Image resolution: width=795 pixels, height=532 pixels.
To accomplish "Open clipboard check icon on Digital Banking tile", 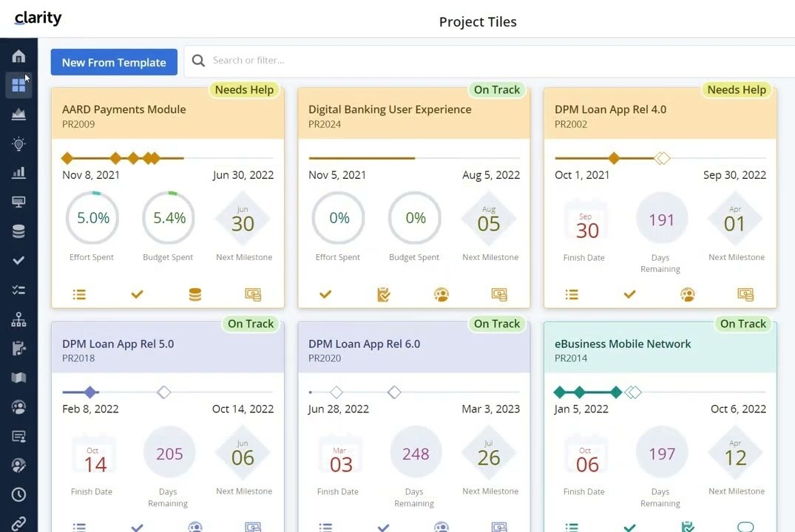I will (383, 294).
